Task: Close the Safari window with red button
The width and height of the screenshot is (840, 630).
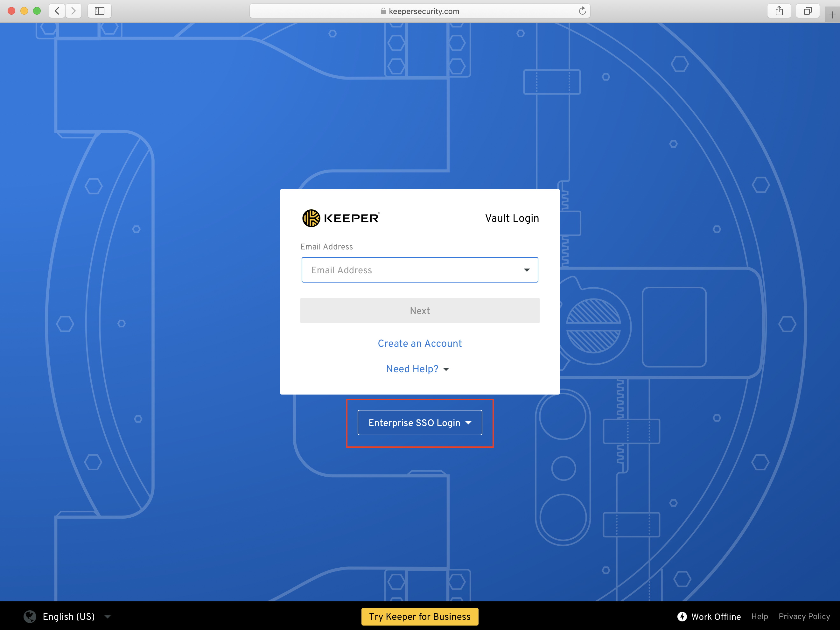Action: [11, 10]
